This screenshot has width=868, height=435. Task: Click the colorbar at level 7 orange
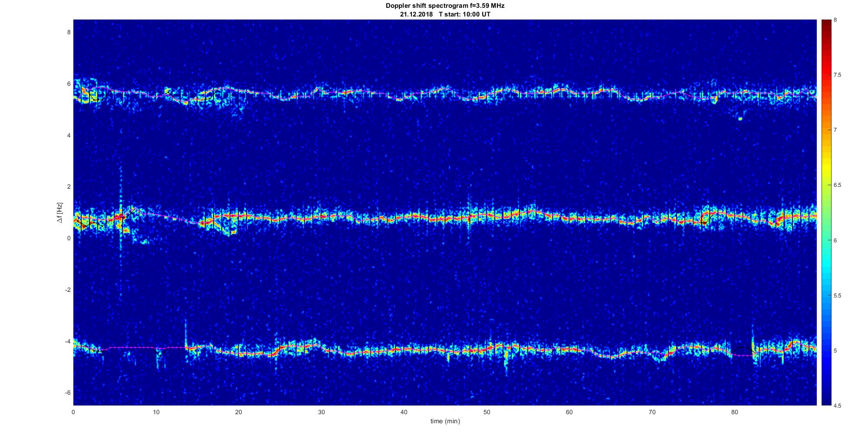[x=826, y=130]
